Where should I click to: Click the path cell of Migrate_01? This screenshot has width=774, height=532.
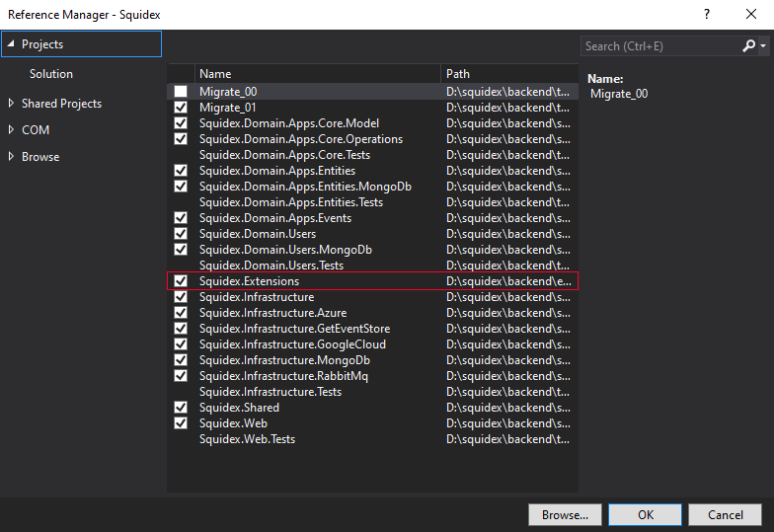(507, 107)
